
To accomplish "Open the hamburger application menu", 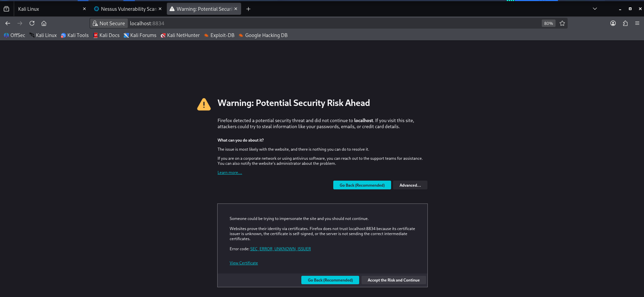I will coord(637,23).
